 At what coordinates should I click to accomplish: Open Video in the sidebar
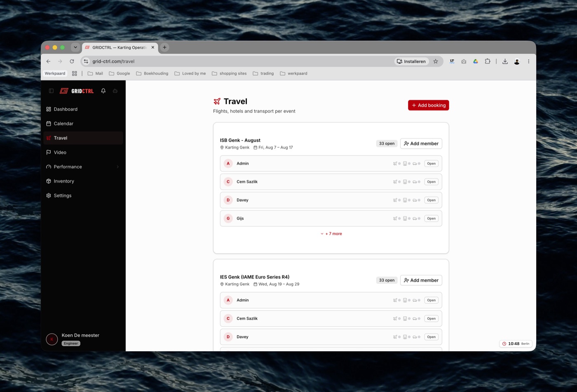tap(83, 152)
